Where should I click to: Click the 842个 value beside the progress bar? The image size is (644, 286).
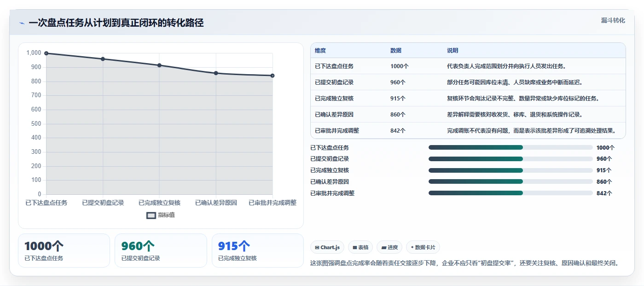tap(604, 193)
